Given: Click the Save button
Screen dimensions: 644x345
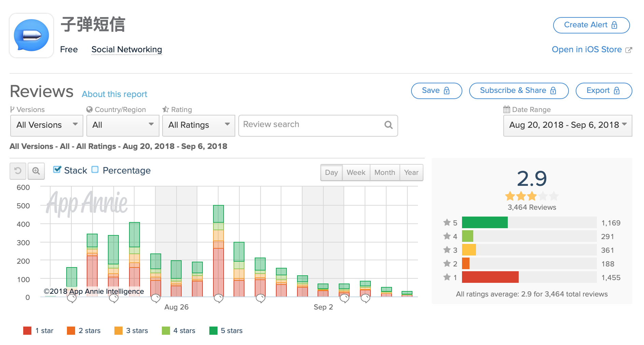Looking at the screenshot, I should click(437, 91).
